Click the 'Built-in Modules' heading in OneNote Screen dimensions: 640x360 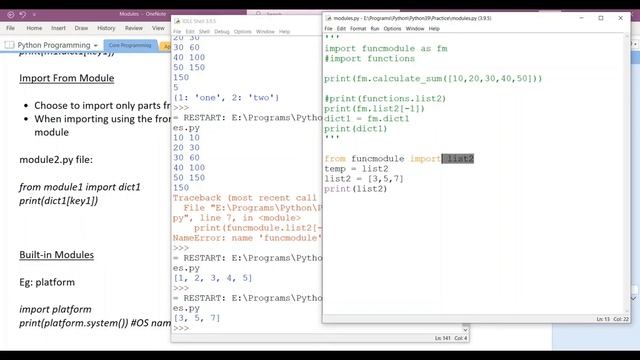[56, 255]
